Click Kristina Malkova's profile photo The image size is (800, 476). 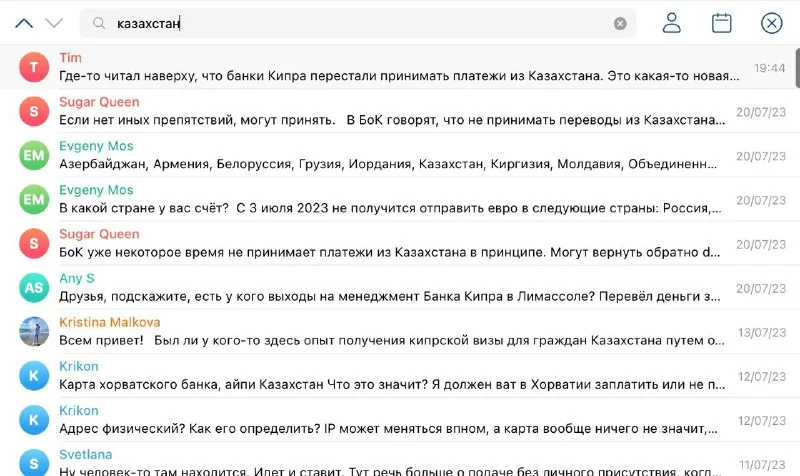(34, 331)
